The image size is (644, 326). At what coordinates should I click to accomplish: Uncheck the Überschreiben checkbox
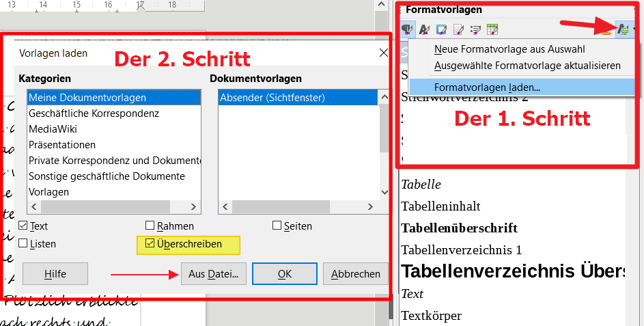(x=150, y=243)
